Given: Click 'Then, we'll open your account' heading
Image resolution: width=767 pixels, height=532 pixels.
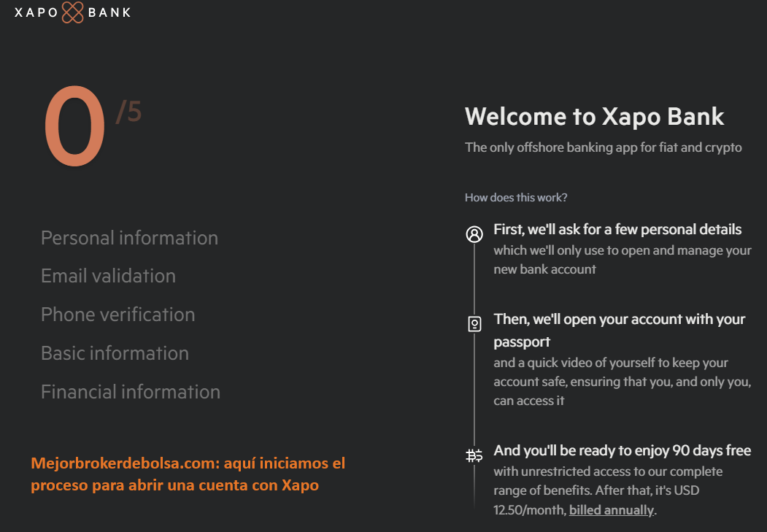Looking at the screenshot, I should click(x=620, y=330).
